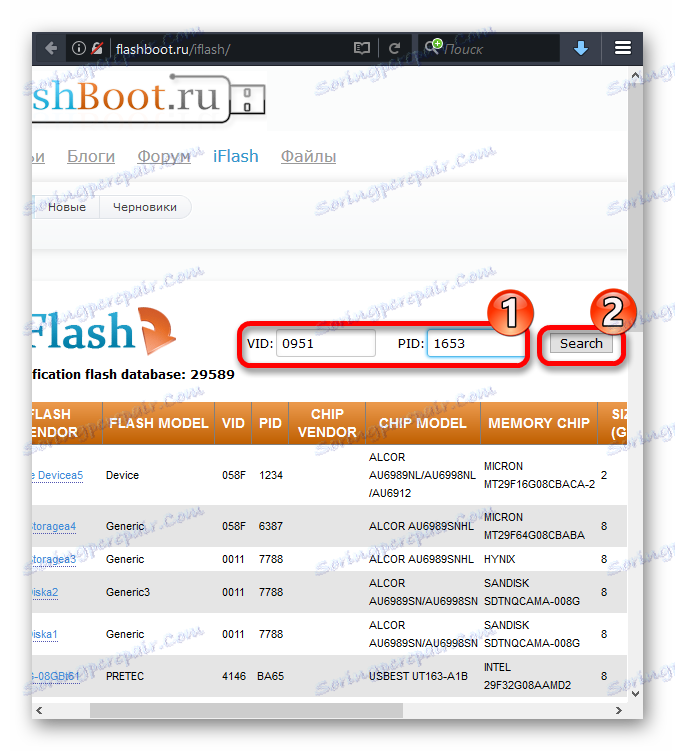675x751 pixels.
Task: View site information icon
Action: click(79, 48)
